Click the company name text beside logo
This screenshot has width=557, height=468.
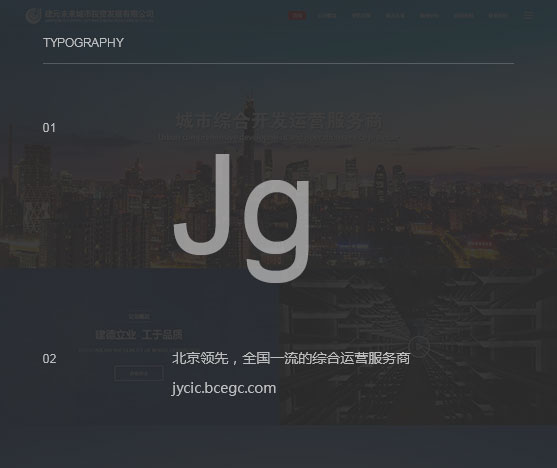[x=99, y=15]
